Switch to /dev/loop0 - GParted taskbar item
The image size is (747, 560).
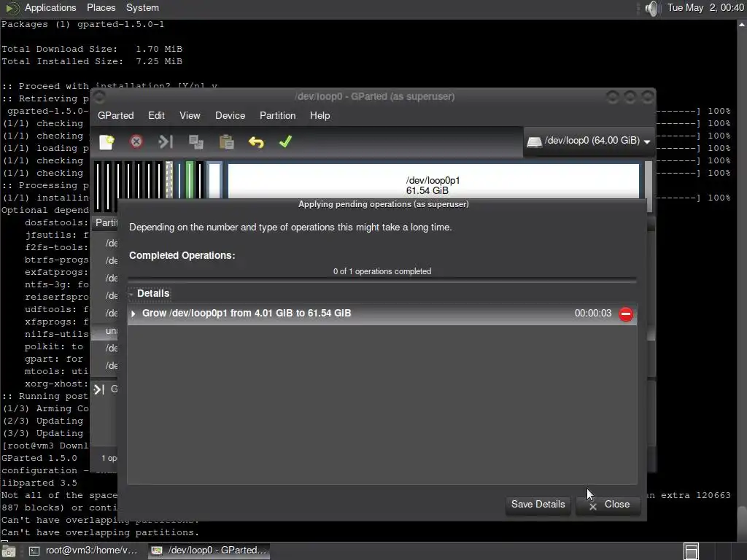pyautogui.click(x=209, y=551)
